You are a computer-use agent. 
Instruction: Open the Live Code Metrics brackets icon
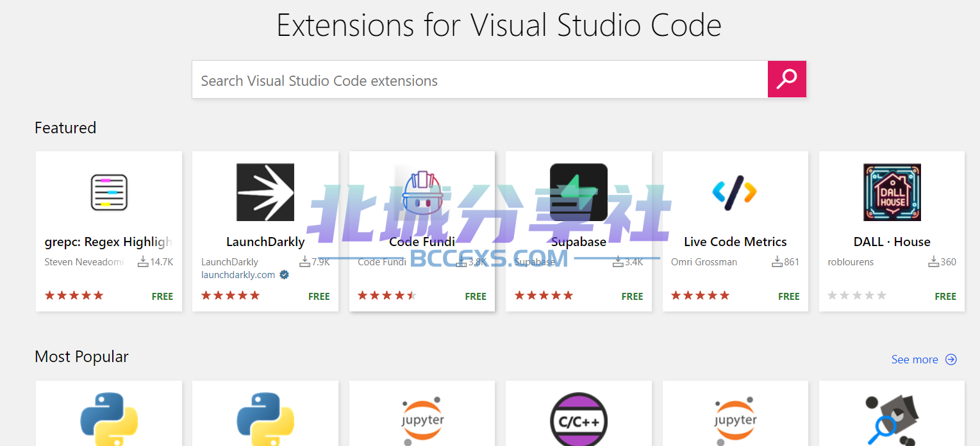click(x=735, y=192)
